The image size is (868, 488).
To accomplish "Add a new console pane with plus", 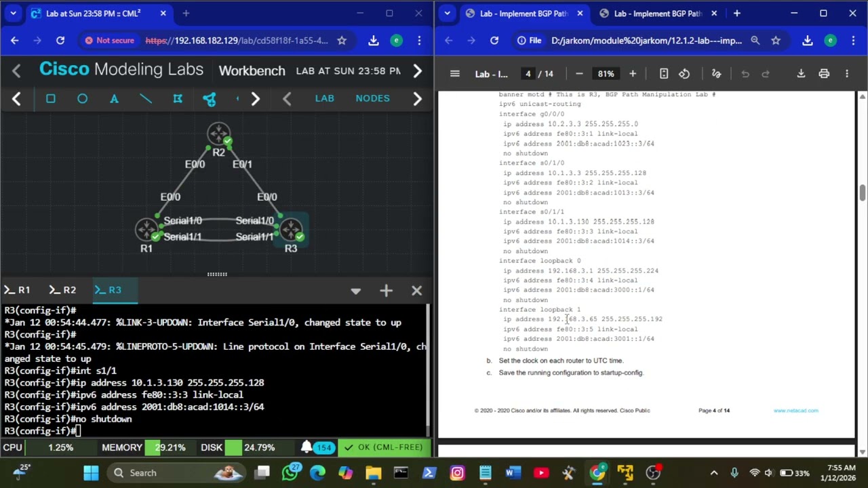I will point(386,291).
